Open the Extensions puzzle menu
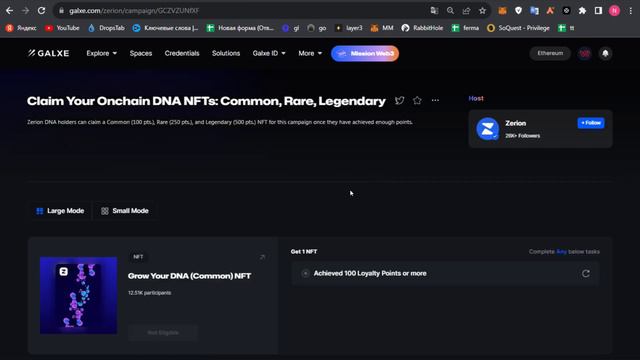Screen dimensions: 640x360 tap(582, 11)
